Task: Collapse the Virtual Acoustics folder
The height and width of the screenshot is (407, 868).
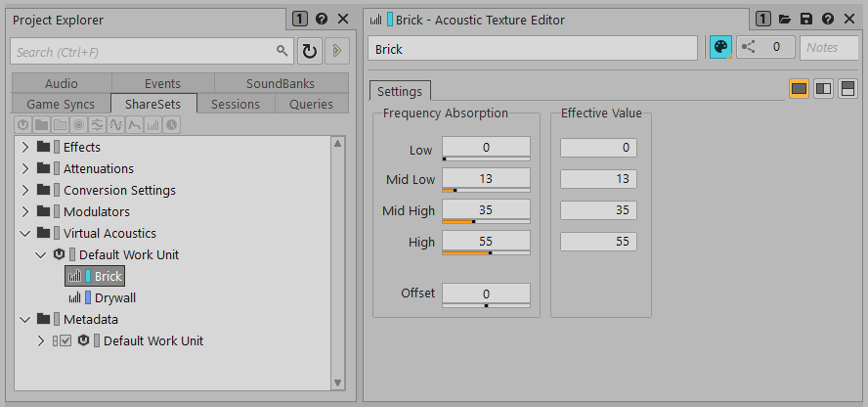Action: (25, 233)
